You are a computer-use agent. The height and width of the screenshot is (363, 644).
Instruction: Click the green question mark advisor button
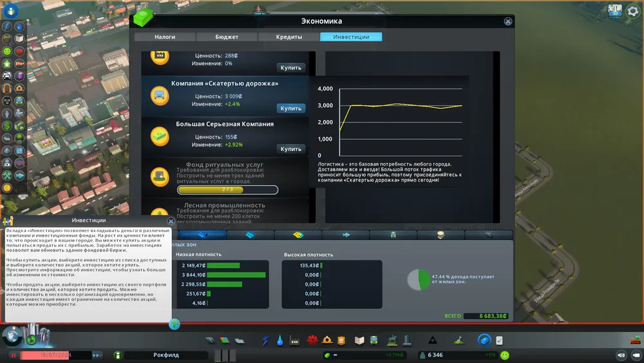point(174,324)
